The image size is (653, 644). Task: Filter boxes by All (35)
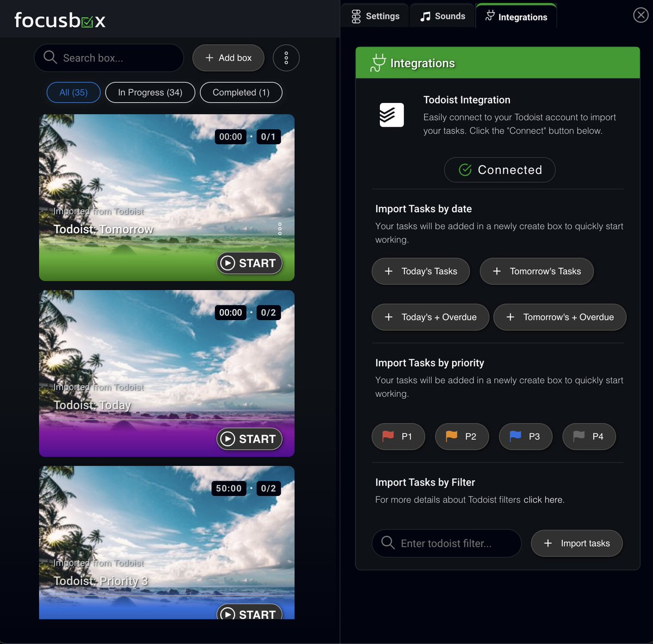73,93
